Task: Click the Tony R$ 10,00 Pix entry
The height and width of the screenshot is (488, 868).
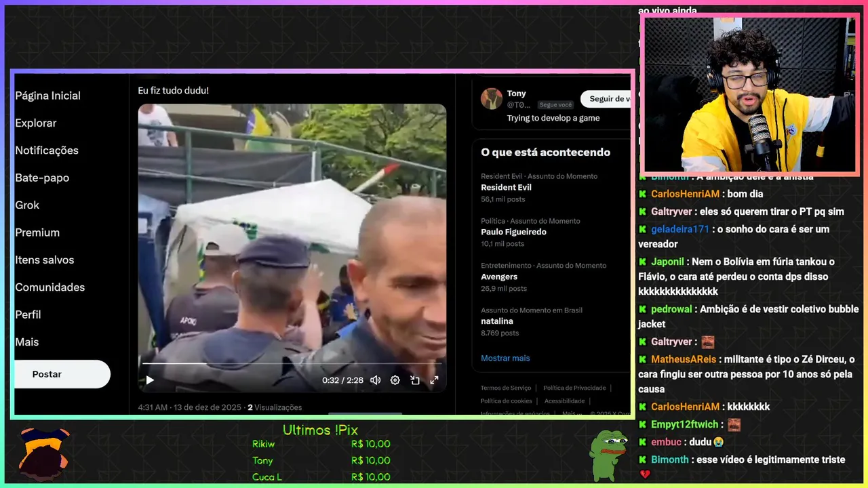Action: click(x=321, y=460)
